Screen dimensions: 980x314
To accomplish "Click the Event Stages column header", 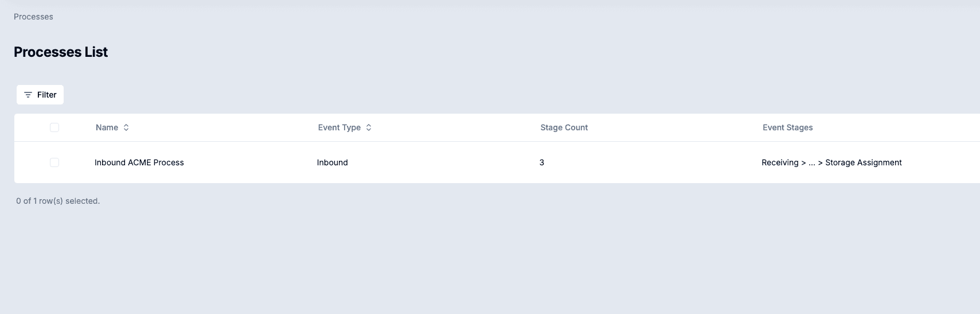I will pos(787,127).
